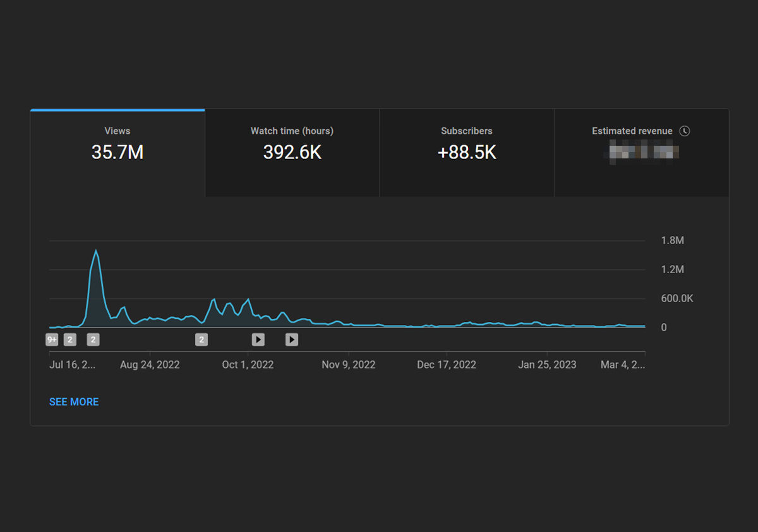Image resolution: width=758 pixels, height=532 pixels.
Task: Click SEE MORE link
Action: coord(74,402)
